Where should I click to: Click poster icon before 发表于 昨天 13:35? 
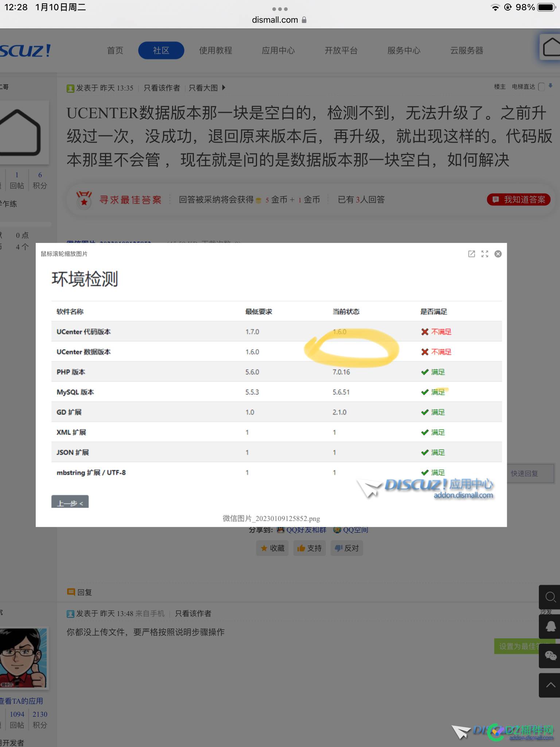point(70,88)
